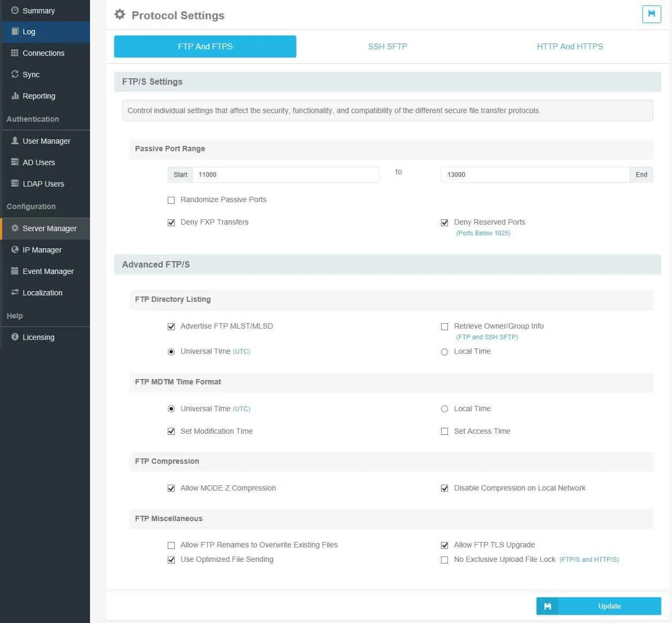The image size is (672, 623).
Task: Click the FTP/S Settings section header
Action: point(387,81)
